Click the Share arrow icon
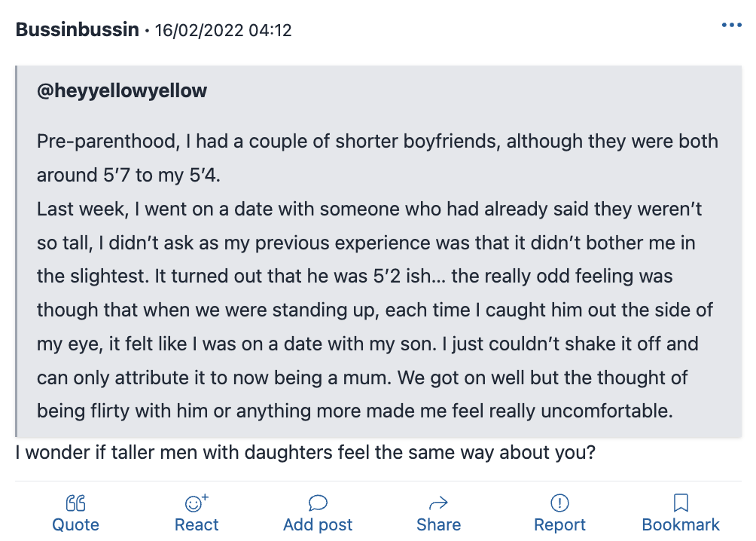This screenshot has width=756, height=541. click(x=438, y=503)
